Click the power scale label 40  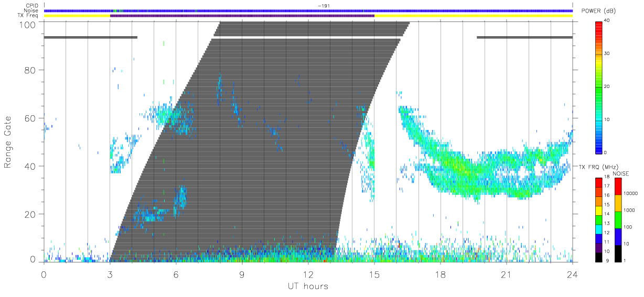pyautogui.click(x=608, y=21)
